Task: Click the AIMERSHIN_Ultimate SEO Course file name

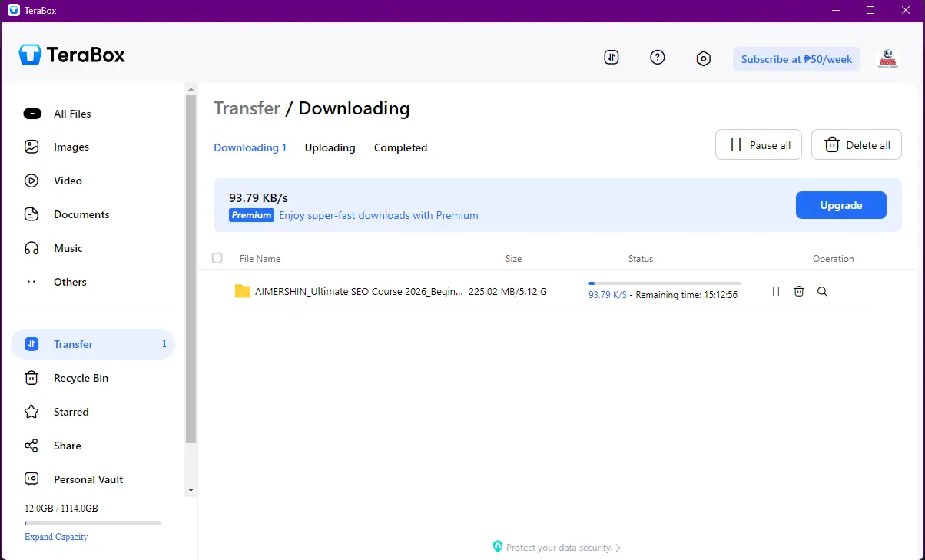Action: [359, 291]
